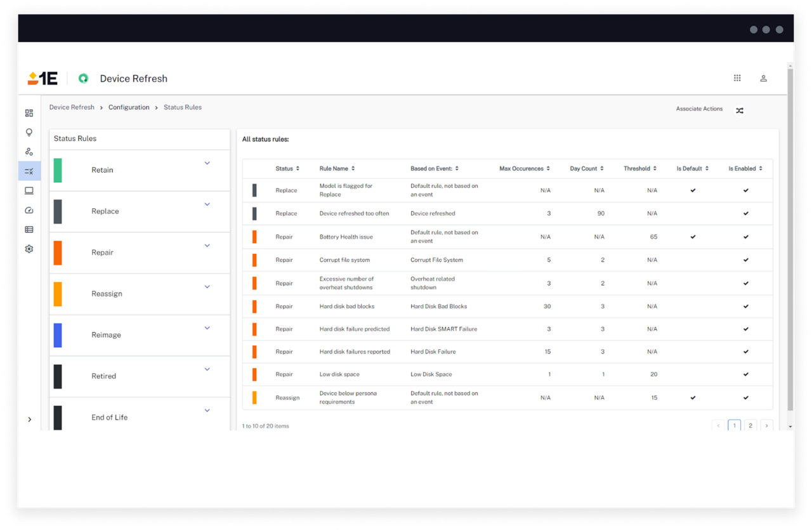Sort table by Based on Event column
This screenshot has height=530, width=812.
tap(435, 169)
